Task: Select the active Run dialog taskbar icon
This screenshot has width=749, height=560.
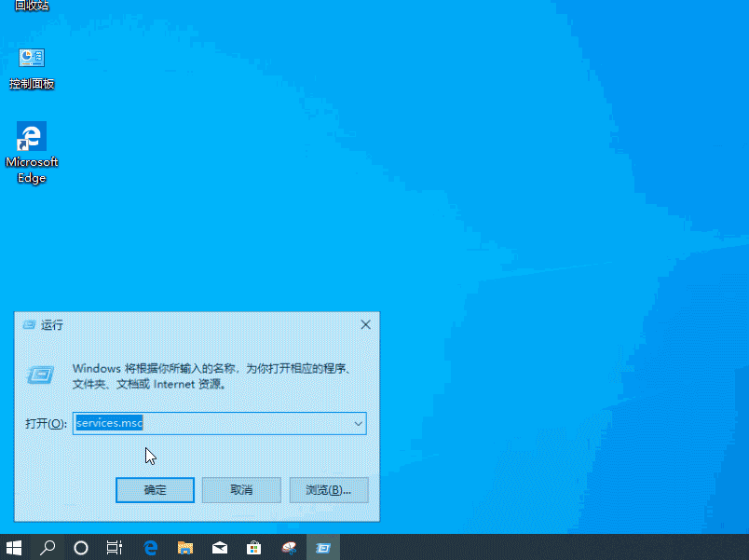Action: tap(323, 548)
